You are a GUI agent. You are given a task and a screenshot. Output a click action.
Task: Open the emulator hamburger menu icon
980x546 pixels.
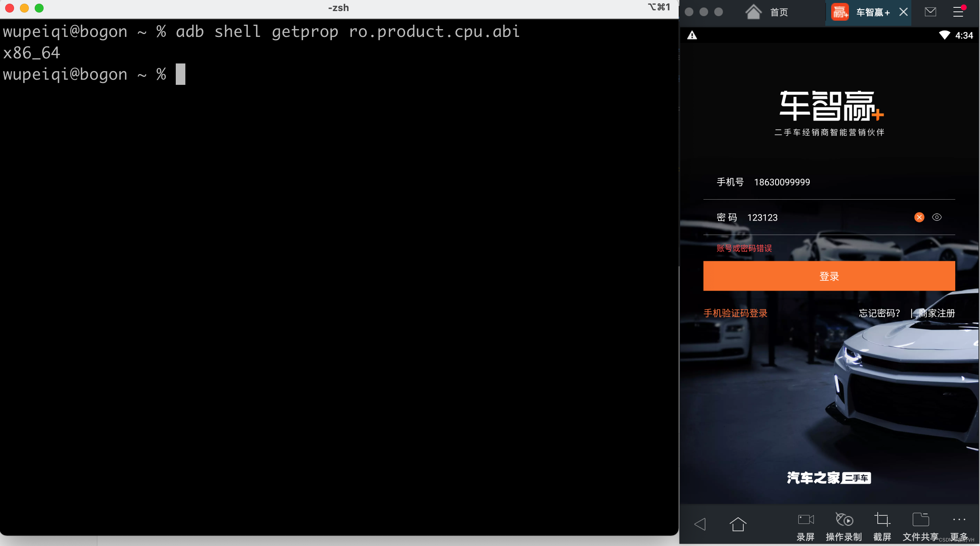click(x=958, y=12)
